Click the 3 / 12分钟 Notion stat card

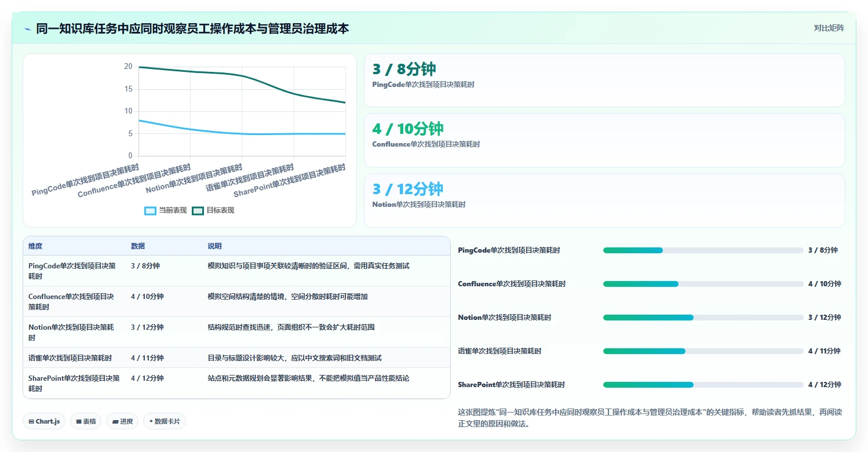point(604,201)
